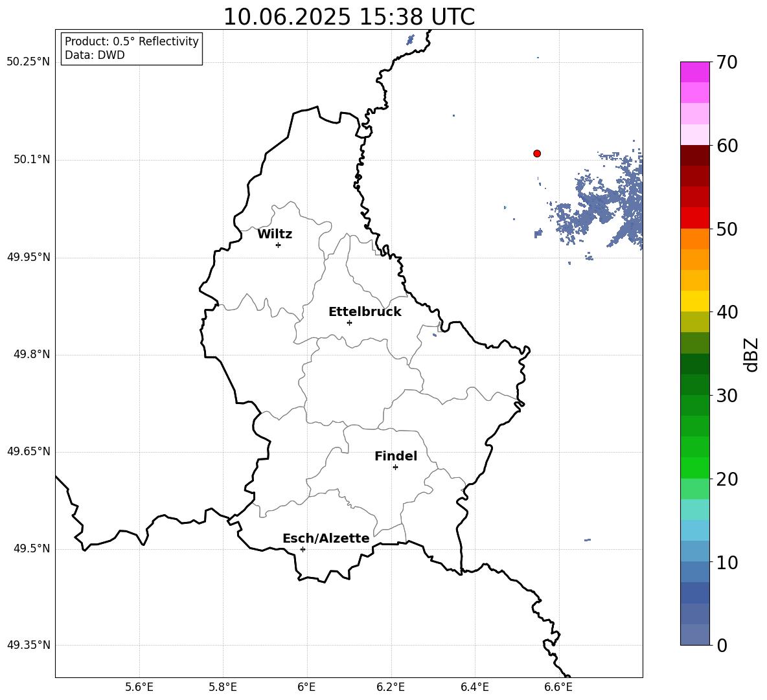Click the "Product: 0.5° Reflectivity" text
Viewport: 767px width, 700px height.
tap(132, 41)
